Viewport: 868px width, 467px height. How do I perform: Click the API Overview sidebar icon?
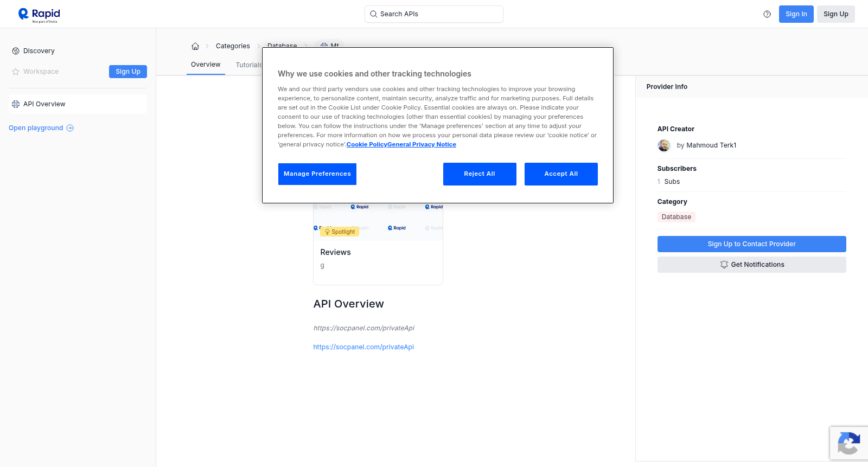point(16,104)
